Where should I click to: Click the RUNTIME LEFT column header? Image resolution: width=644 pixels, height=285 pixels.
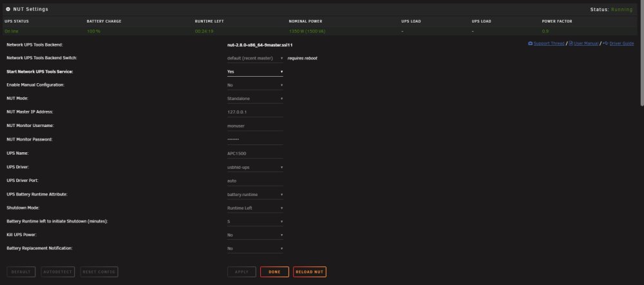pos(209,21)
